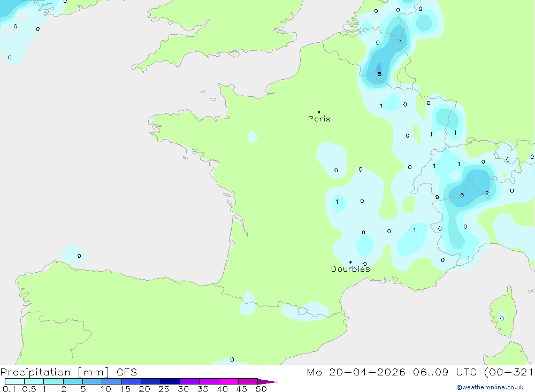Click the '45' legend scale label
Image resolution: width=535 pixels, height=392 pixels.
click(242, 389)
